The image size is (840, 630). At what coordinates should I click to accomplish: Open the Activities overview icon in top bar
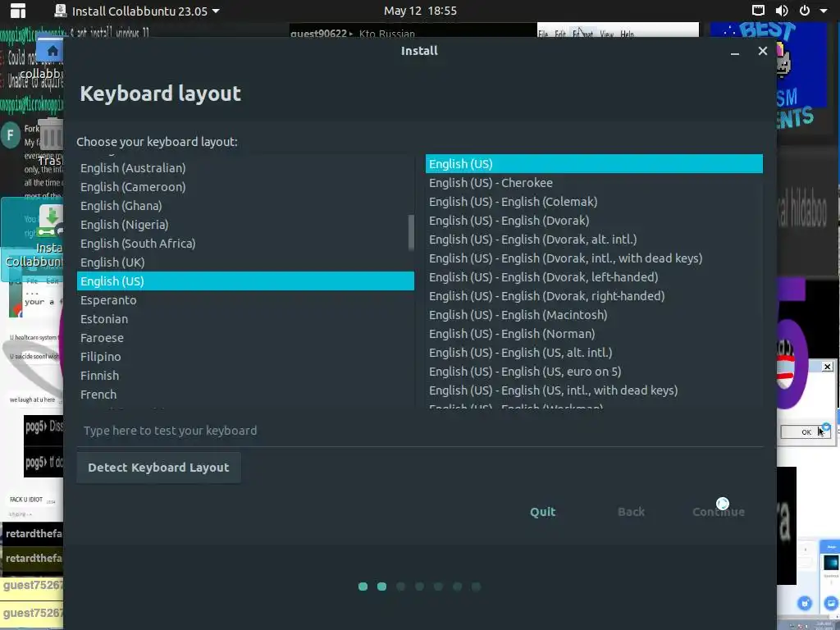[x=18, y=11]
